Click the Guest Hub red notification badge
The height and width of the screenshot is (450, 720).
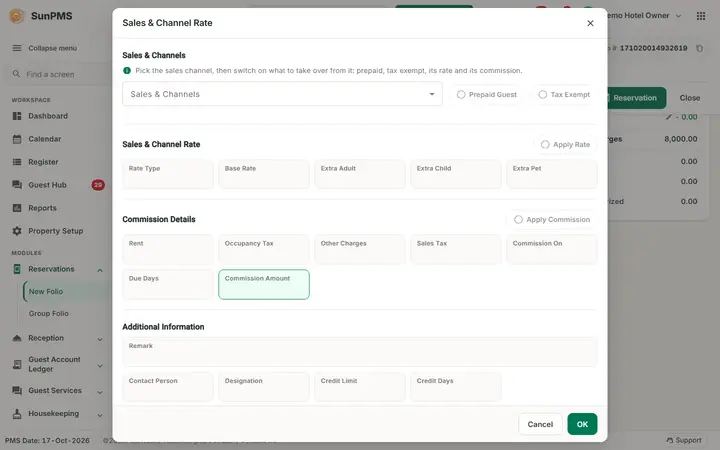98,185
